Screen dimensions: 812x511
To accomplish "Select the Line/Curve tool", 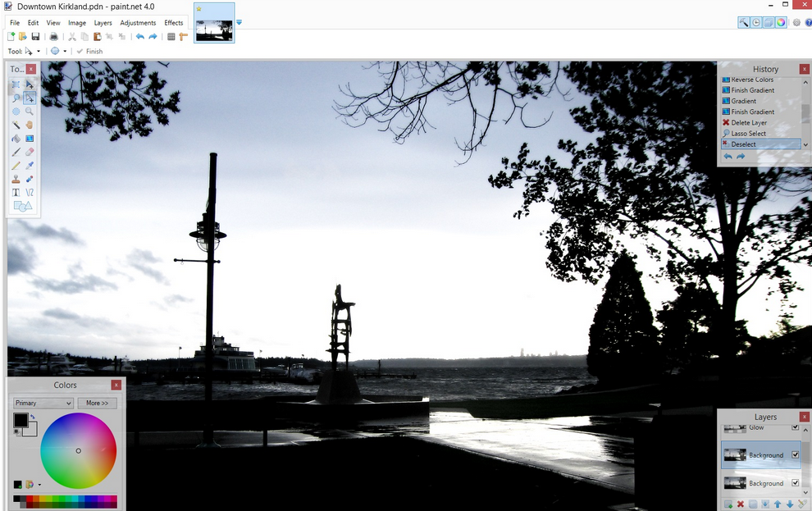I will pyautogui.click(x=30, y=192).
